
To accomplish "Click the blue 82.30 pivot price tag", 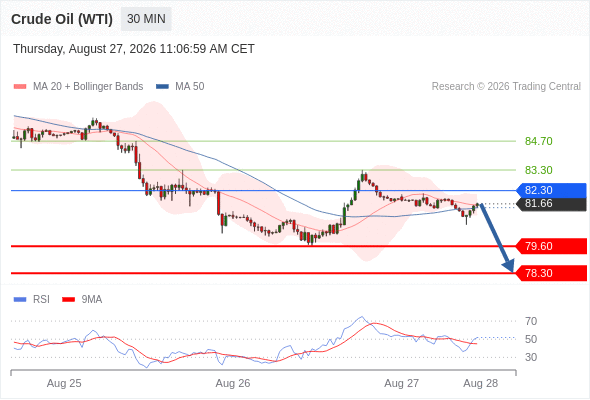I will click(551, 190).
